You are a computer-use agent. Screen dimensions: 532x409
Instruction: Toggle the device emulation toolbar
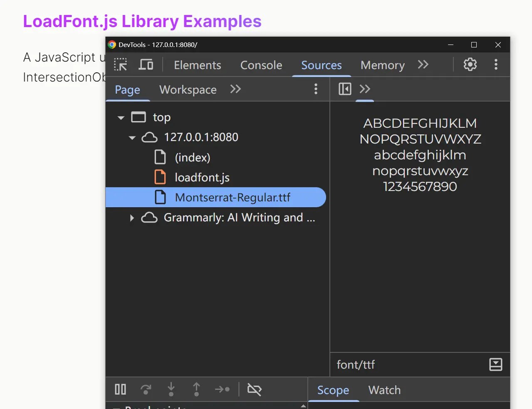146,64
